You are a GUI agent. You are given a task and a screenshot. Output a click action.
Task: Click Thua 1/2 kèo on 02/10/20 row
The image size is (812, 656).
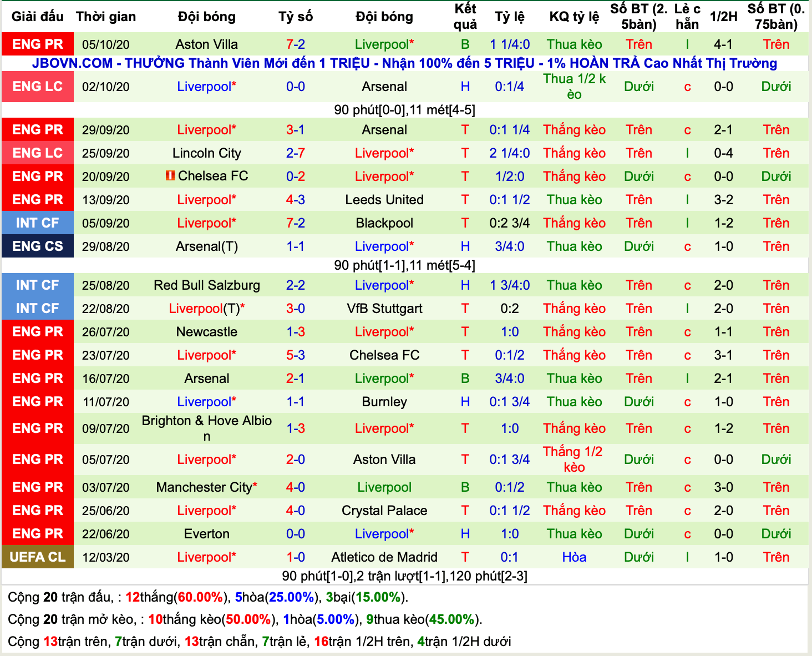click(574, 87)
